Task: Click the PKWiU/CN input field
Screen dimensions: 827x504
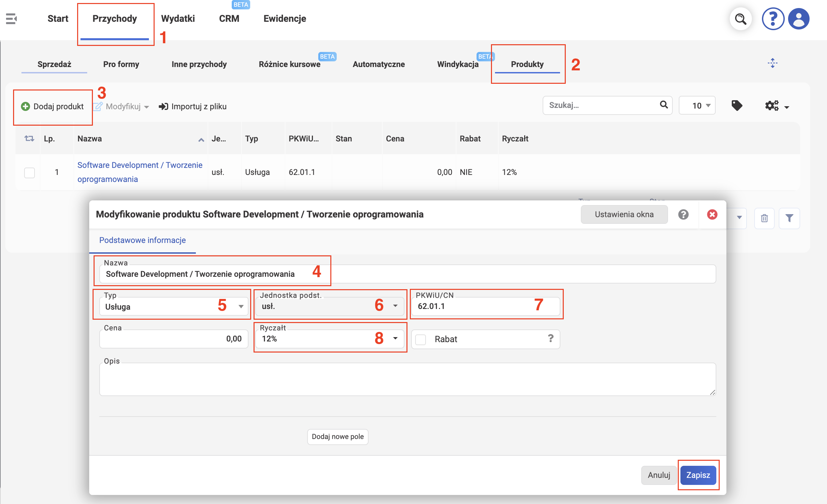Action: pyautogui.click(x=486, y=306)
